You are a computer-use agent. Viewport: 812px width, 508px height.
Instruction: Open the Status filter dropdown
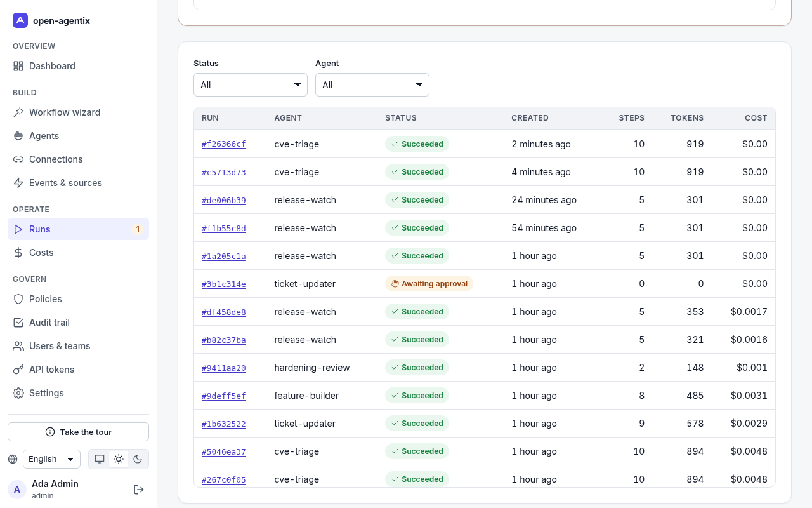[251, 85]
